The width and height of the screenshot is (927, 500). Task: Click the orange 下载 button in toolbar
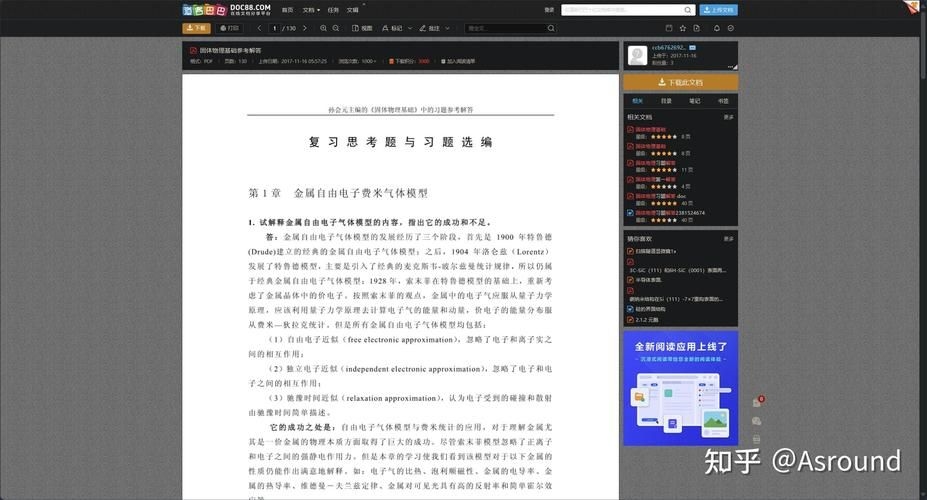[x=196, y=28]
